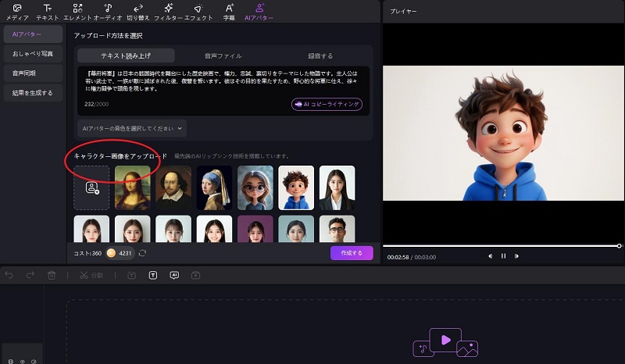Open the フィルター filters panel
Viewport: 625px width, 364px height.
pos(168,12)
